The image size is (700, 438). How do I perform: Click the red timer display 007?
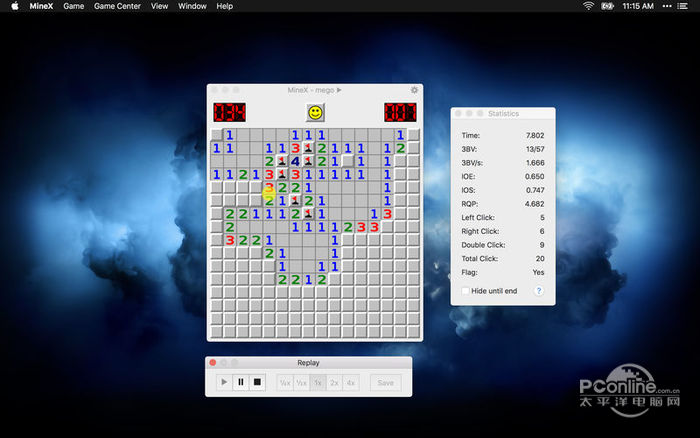(400, 113)
